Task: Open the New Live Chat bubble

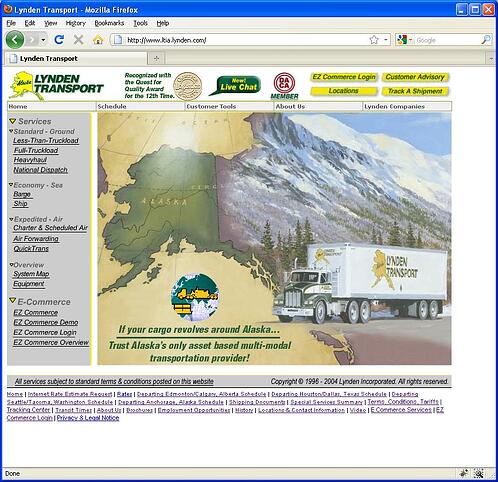Action: (x=236, y=85)
